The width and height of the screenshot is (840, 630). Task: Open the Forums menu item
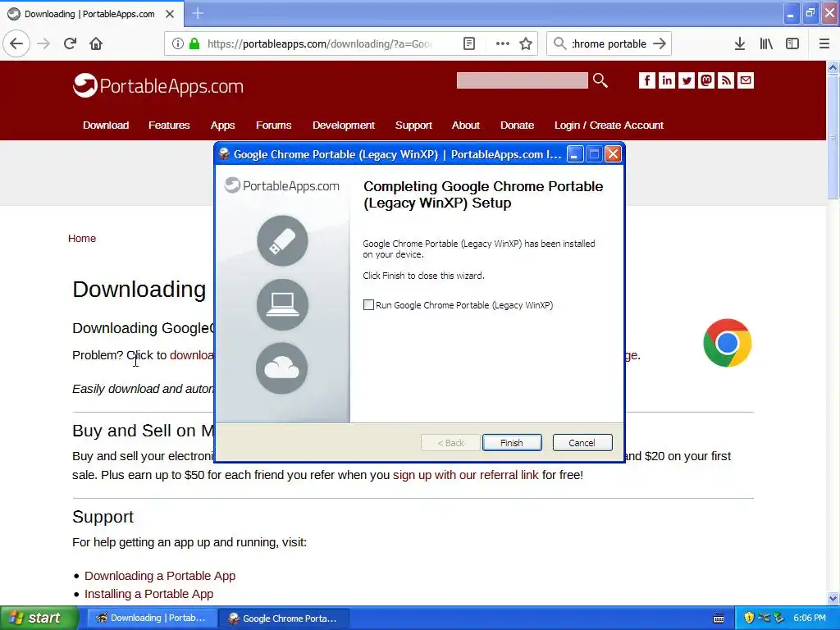click(x=273, y=125)
